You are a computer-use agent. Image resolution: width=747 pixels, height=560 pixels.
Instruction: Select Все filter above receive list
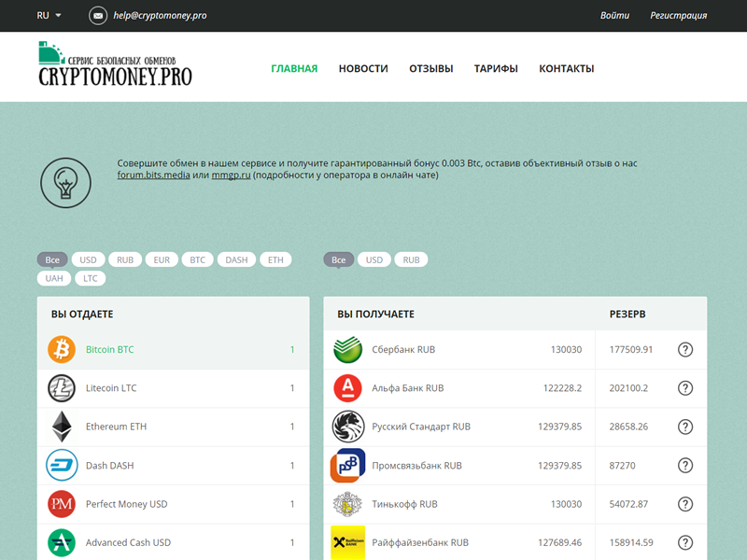pos(339,259)
